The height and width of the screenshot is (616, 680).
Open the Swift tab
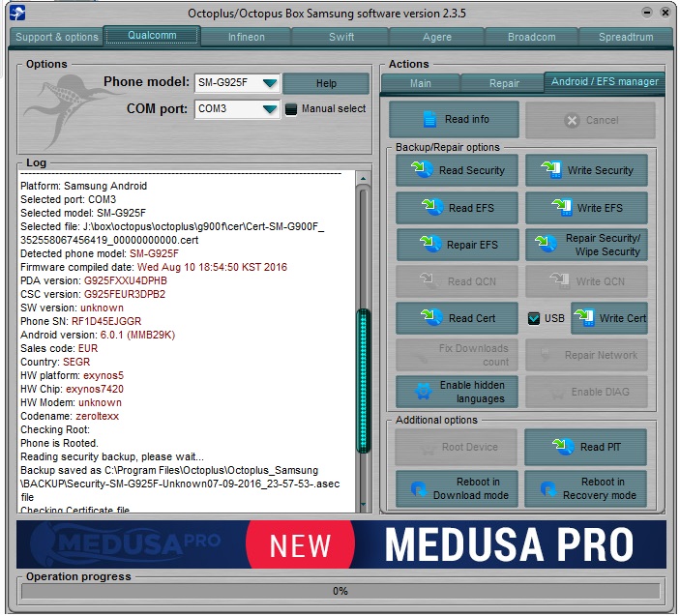coord(340,37)
